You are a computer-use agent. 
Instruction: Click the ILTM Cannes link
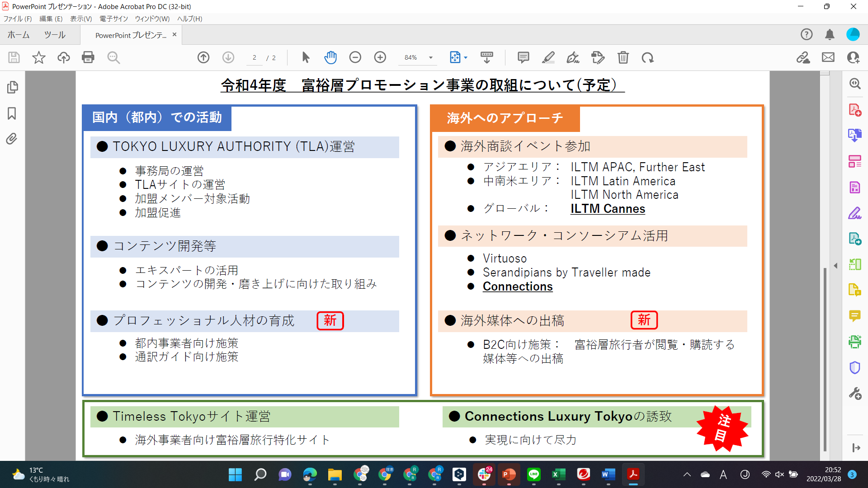(608, 209)
